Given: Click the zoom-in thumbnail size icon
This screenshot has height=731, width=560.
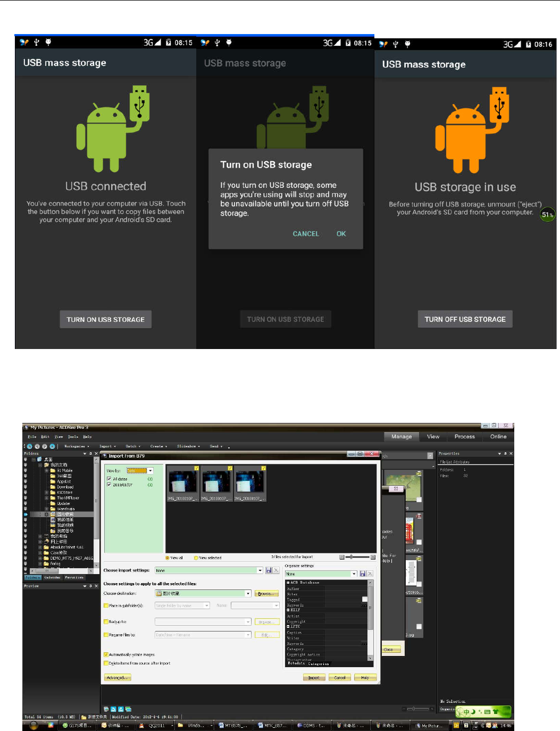Looking at the screenshot, I should (373, 557).
